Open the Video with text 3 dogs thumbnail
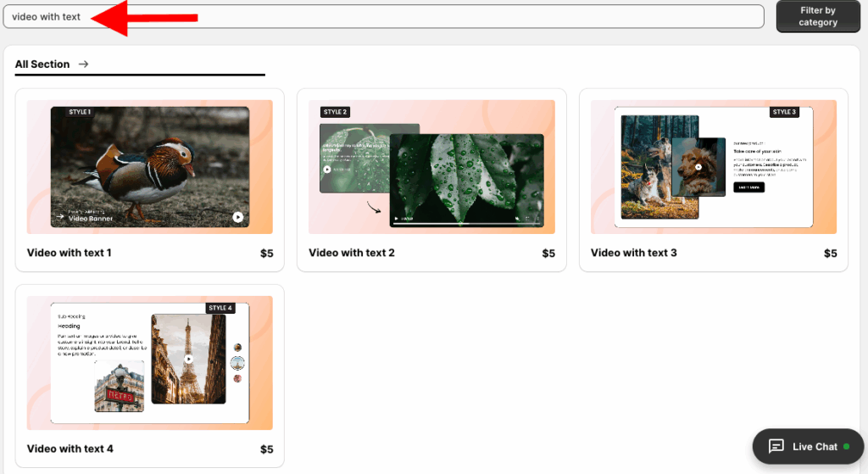This screenshot has height=474, width=868. click(x=714, y=167)
